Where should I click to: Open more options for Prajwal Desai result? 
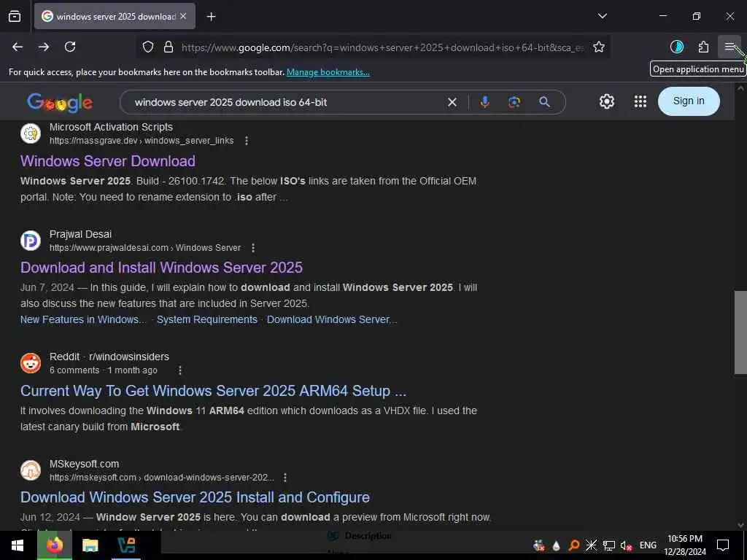pos(253,248)
